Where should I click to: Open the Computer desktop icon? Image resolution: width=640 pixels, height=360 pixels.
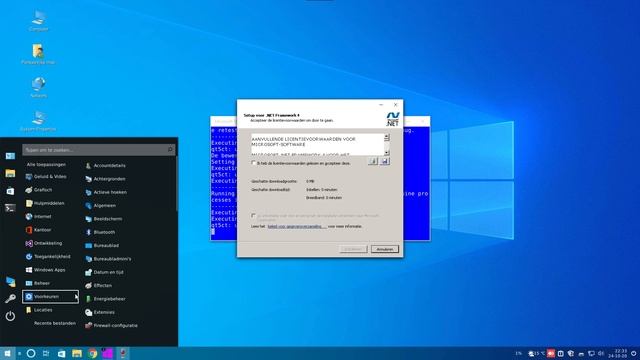39,20
